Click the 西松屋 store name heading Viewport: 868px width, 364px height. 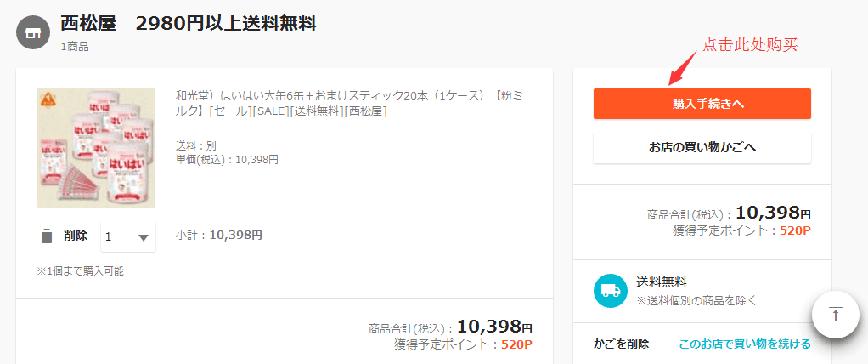point(88,23)
